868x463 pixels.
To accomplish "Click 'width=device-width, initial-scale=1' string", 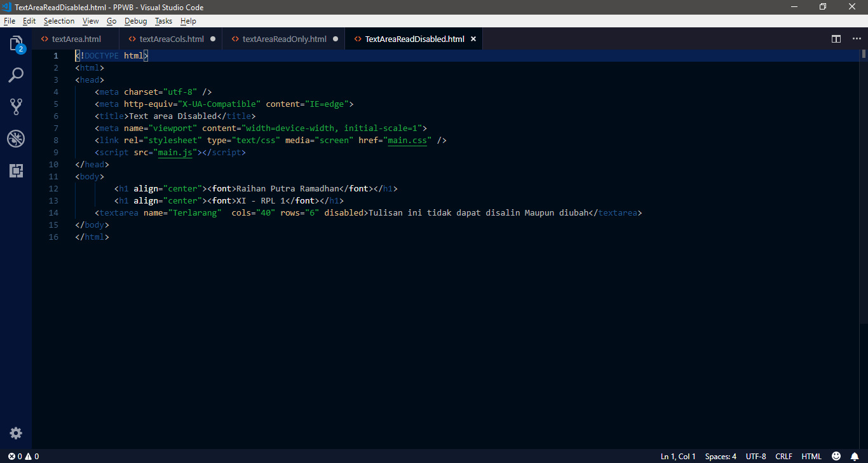I will pyautogui.click(x=332, y=128).
